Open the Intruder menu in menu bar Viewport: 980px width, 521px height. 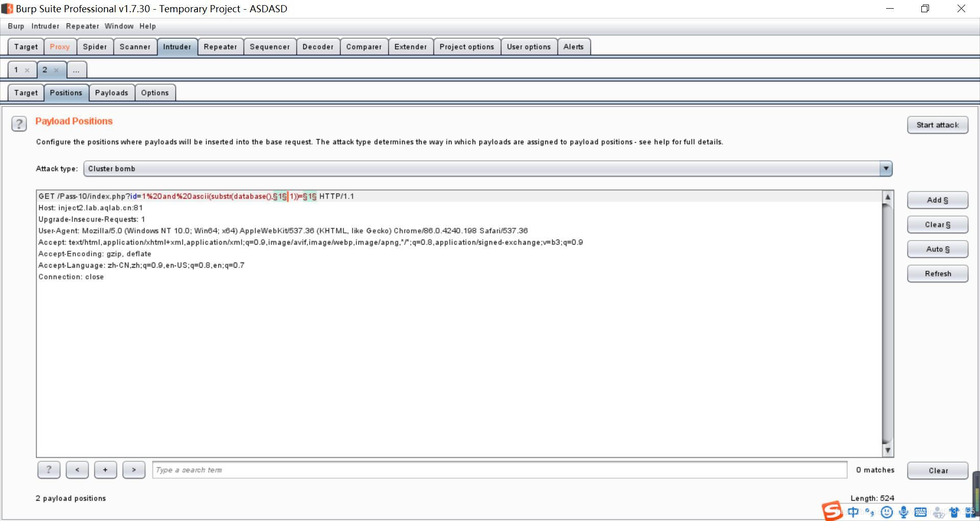point(45,26)
